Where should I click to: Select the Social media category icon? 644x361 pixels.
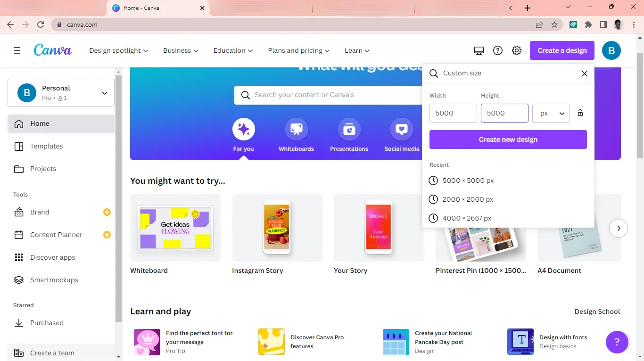pos(402,129)
